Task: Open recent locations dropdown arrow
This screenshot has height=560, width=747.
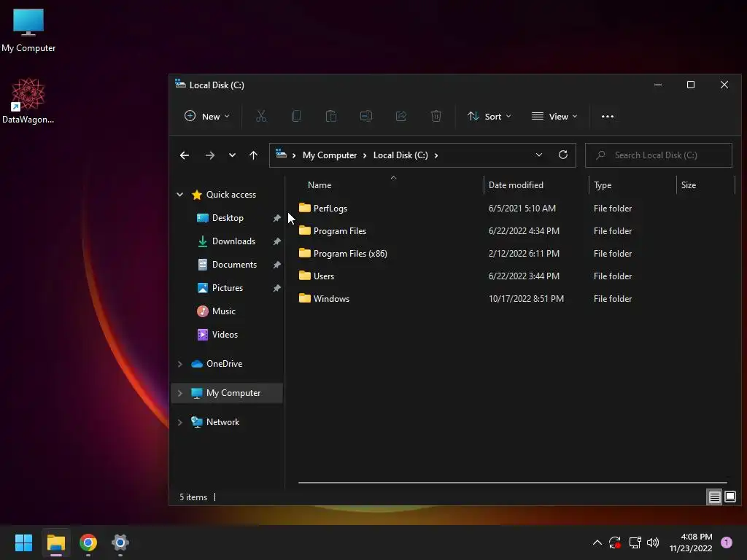Action: pos(232,155)
